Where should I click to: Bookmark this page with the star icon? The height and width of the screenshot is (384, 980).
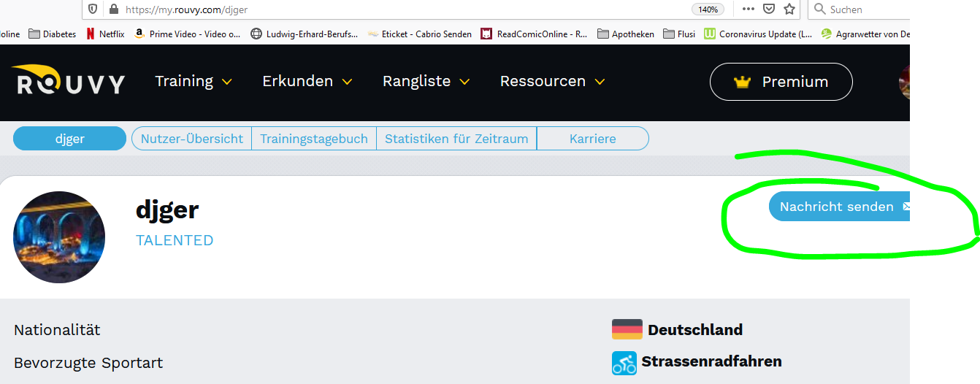[x=789, y=9]
